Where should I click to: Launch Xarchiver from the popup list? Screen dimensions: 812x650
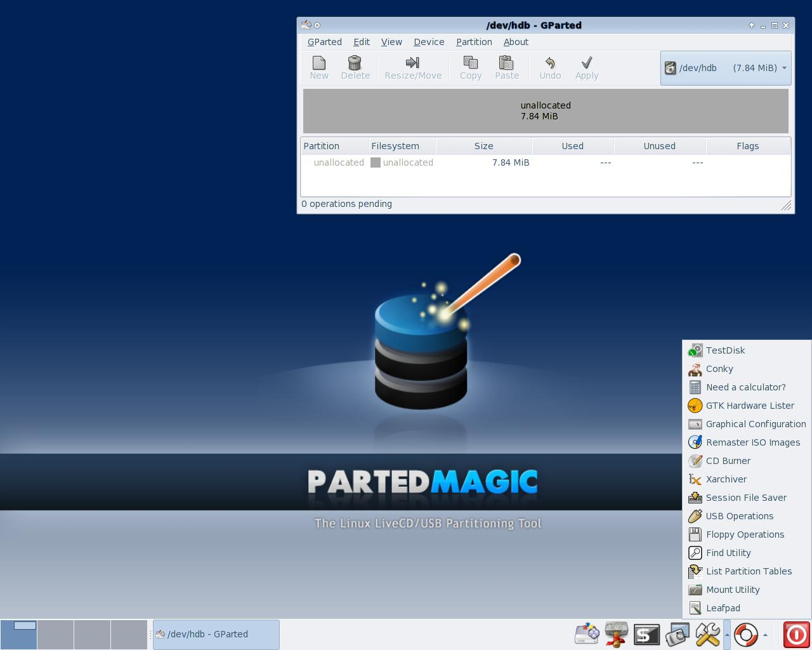tap(747, 479)
